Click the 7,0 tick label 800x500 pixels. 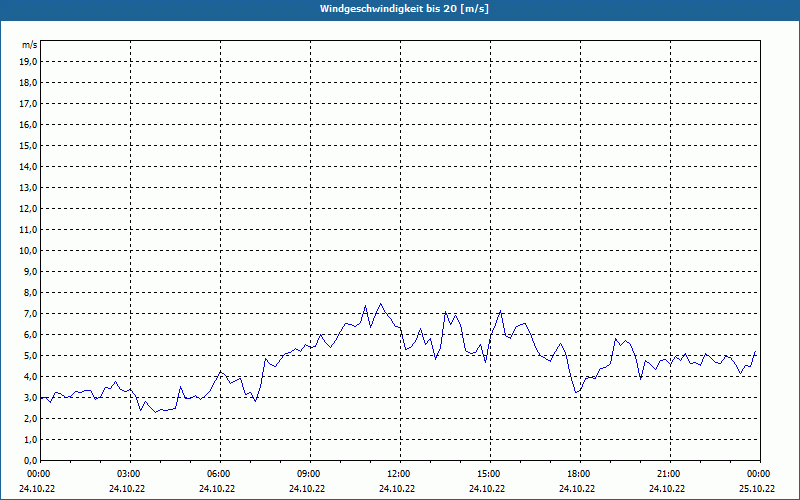[30, 313]
